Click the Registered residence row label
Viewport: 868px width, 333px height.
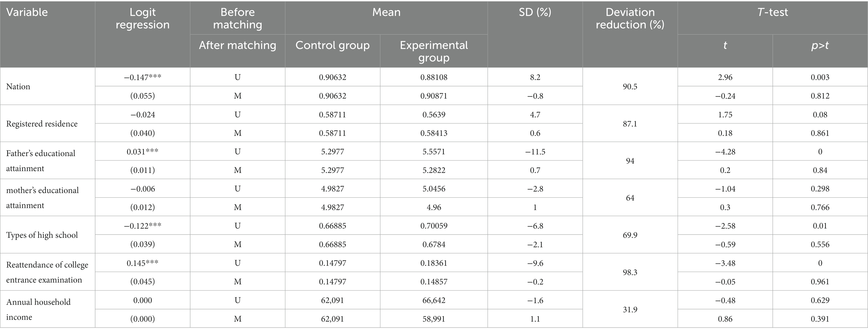(x=42, y=124)
